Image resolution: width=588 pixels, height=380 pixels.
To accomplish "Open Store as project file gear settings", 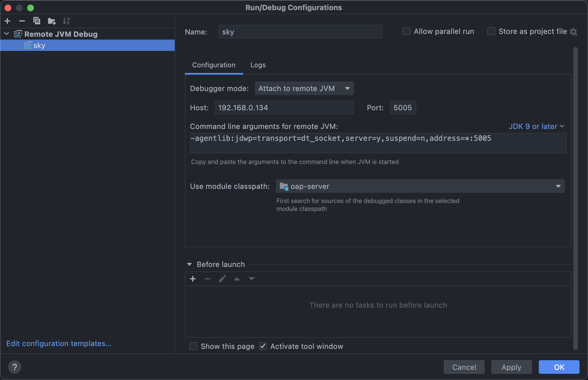I will click(x=573, y=32).
